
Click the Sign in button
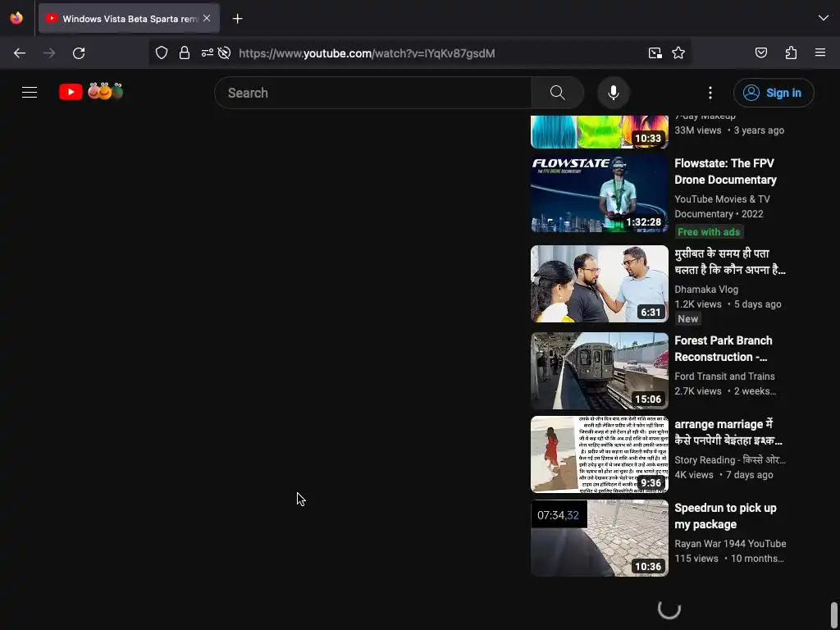click(774, 93)
